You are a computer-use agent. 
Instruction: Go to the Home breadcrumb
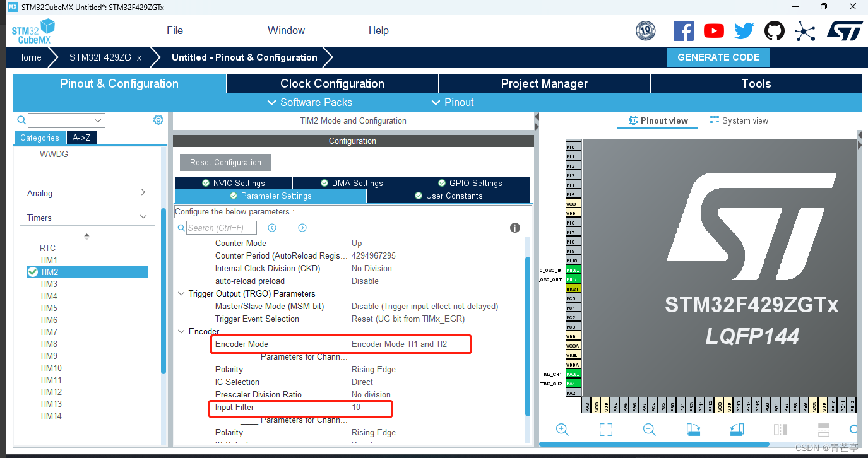point(29,57)
